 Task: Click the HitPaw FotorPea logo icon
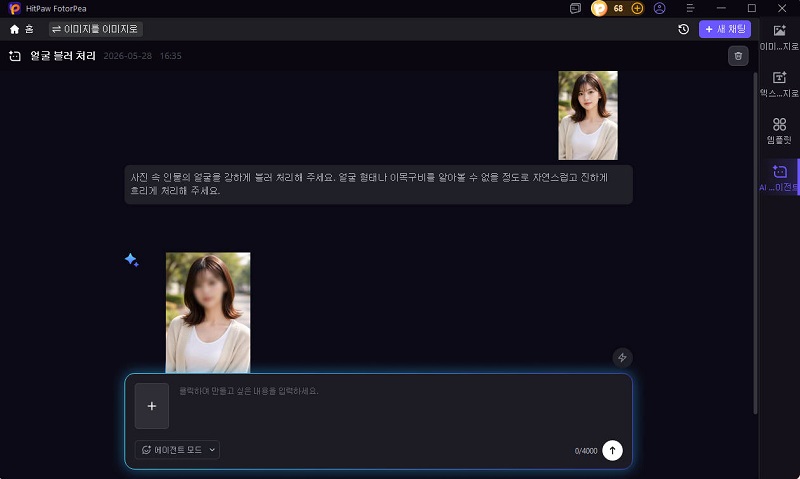[x=15, y=8]
